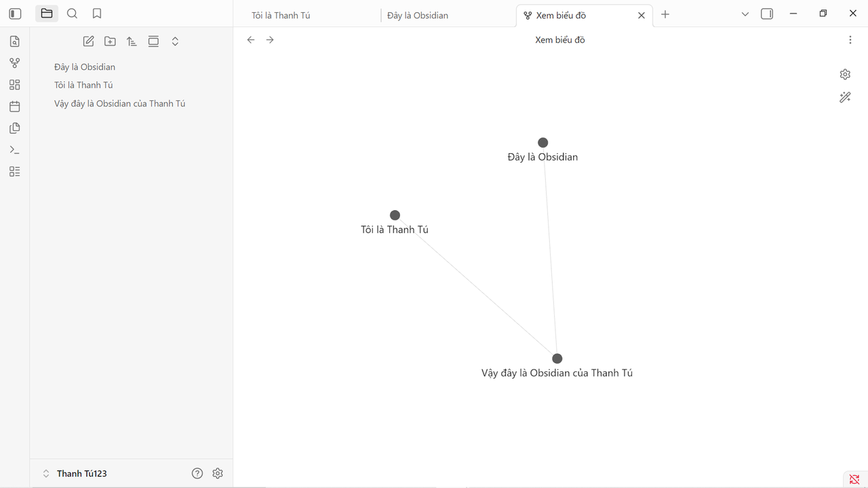Expand or collapse all folders
Image resolution: width=868 pixels, height=488 pixels.
click(175, 41)
